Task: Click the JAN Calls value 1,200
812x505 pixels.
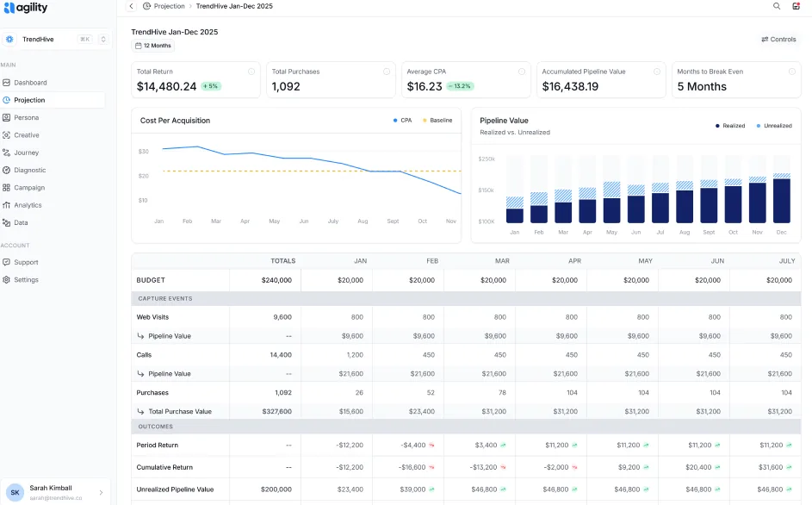Action: coord(355,355)
